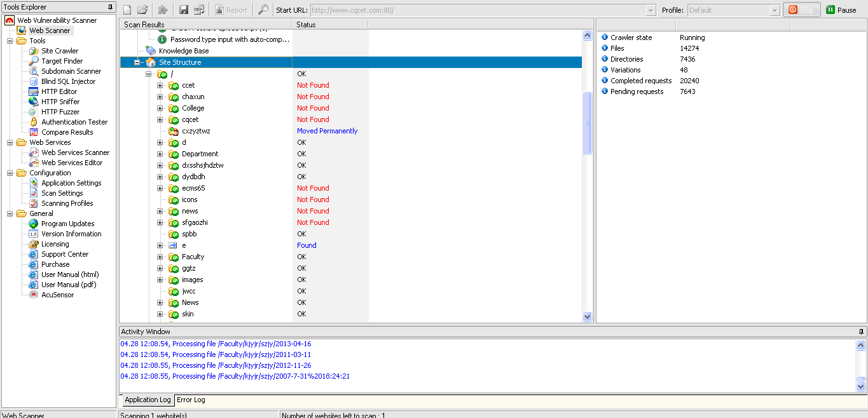Pin the Tools Explorer panel
This screenshot has width=868, height=418.
coord(111,7)
